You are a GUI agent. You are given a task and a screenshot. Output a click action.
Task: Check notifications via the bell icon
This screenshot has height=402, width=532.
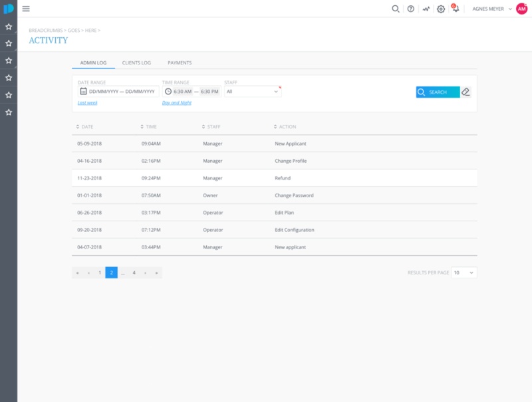click(x=456, y=9)
